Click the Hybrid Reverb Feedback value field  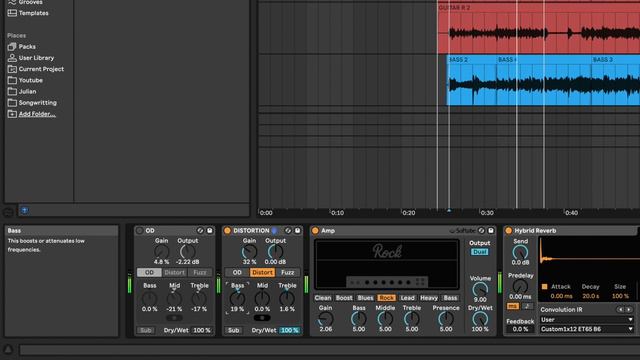point(520,329)
